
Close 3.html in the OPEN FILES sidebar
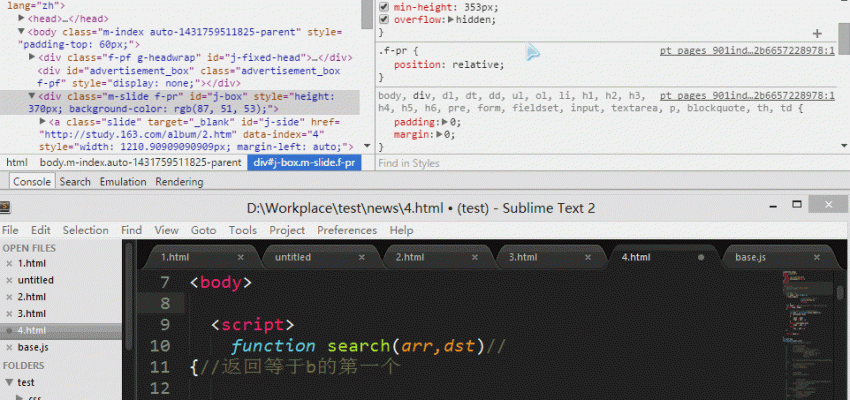[x=9, y=314]
